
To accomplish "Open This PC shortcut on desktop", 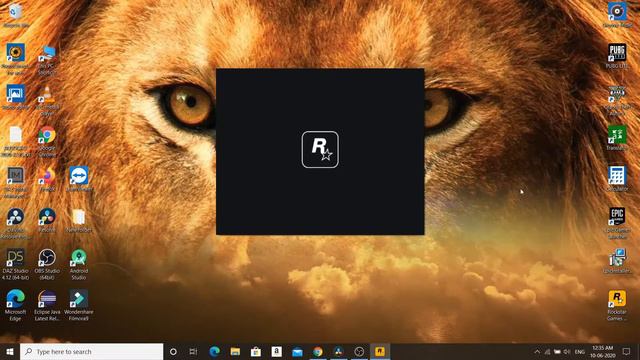I will 47,59.
